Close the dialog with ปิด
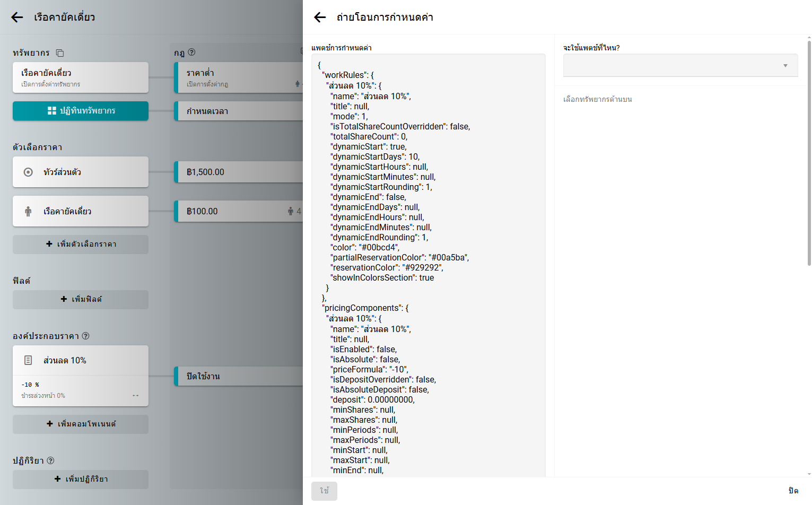 [x=793, y=491]
